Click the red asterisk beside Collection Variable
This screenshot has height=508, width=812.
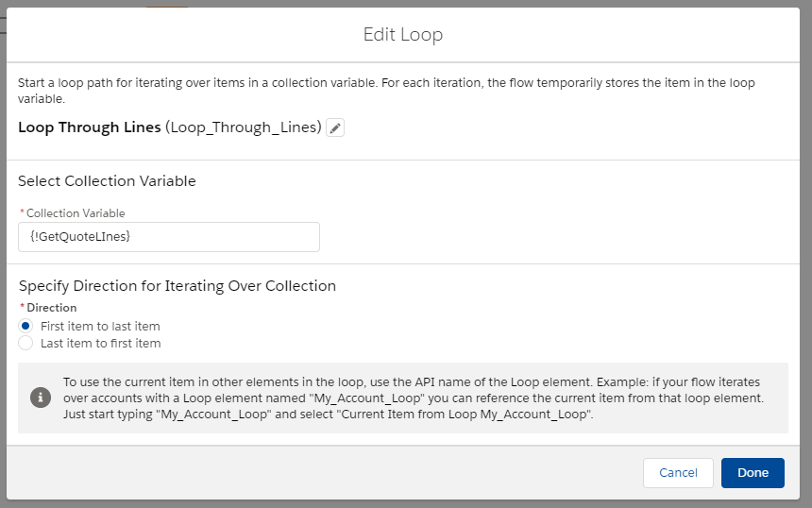tap(22, 213)
